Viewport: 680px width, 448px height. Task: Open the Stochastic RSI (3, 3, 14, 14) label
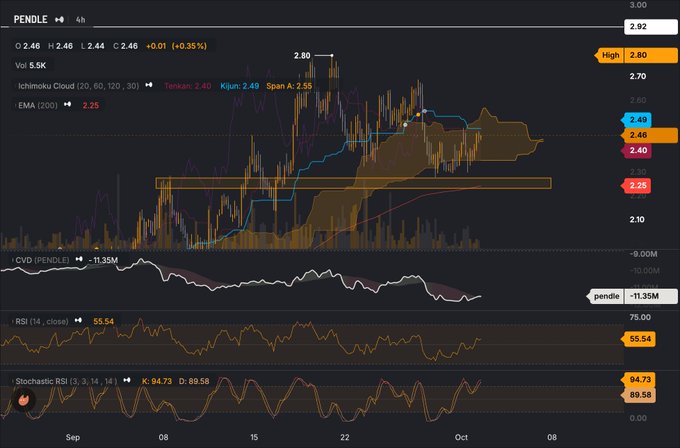coord(66,381)
